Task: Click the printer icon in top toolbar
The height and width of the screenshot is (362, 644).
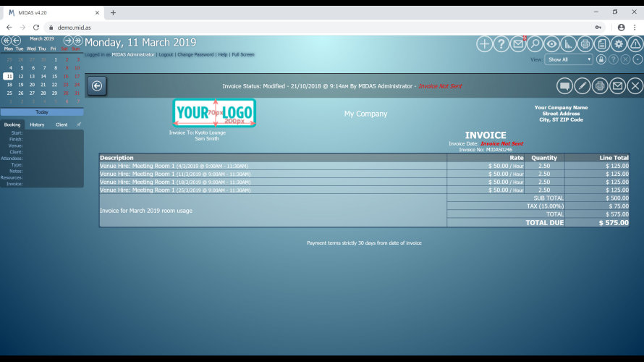Action: (x=585, y=44)
